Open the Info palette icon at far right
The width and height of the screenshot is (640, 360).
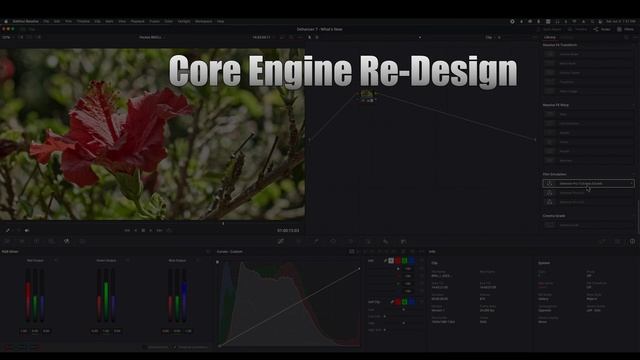[632, 241]
